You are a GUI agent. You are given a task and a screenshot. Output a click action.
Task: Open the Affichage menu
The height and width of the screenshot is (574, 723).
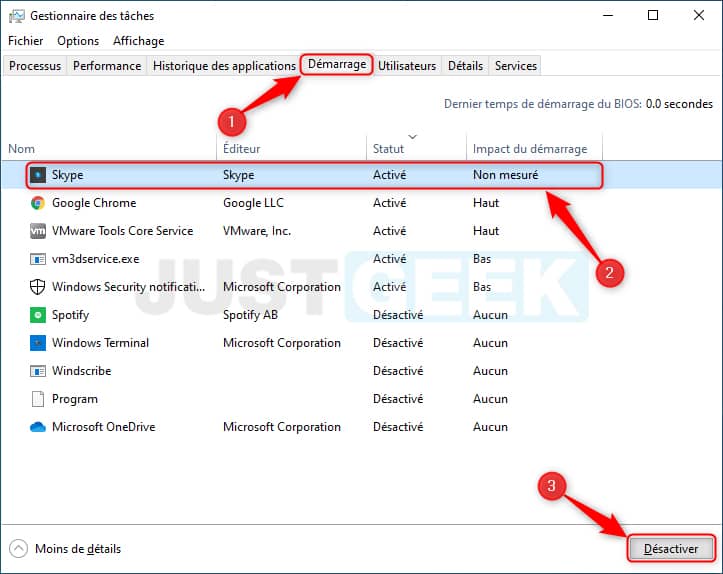[x=139, y=41]
